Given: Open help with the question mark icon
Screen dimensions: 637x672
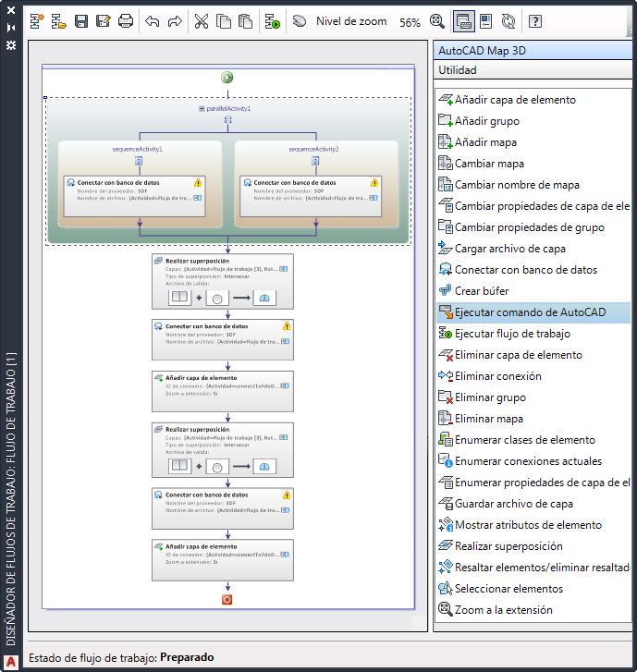Looking at the screenshot, I should (535, 21).
